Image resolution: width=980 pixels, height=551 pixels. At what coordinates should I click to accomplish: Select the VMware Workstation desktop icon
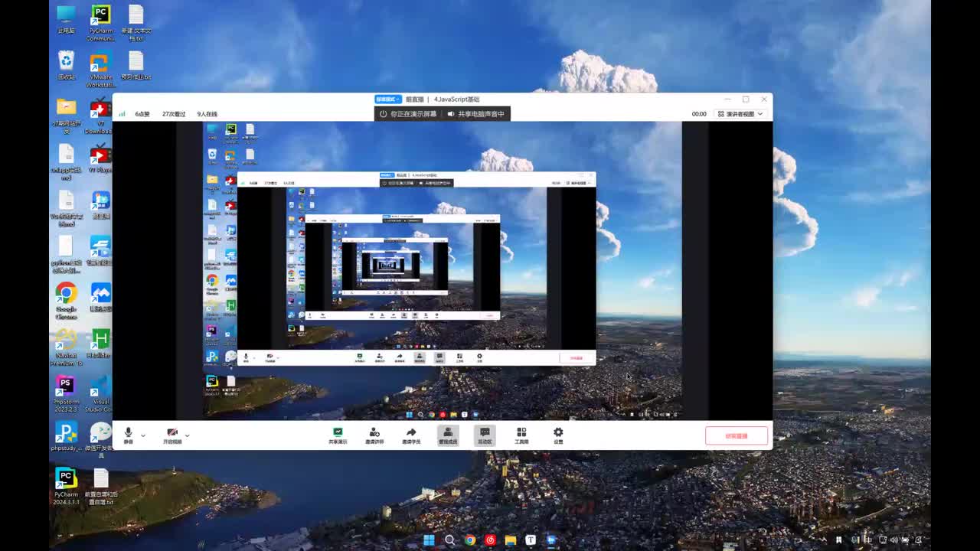click(x=100, y=69)
